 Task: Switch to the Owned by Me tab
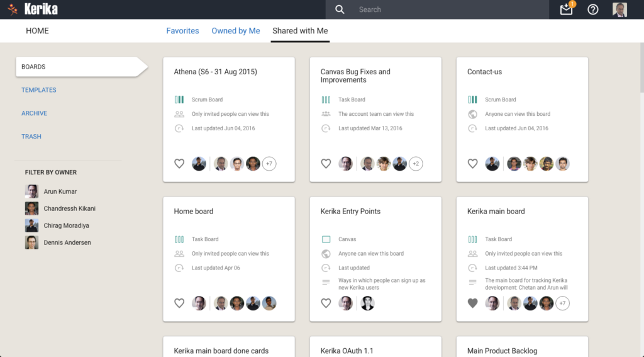pyautogui.click(x=235, y=31)
